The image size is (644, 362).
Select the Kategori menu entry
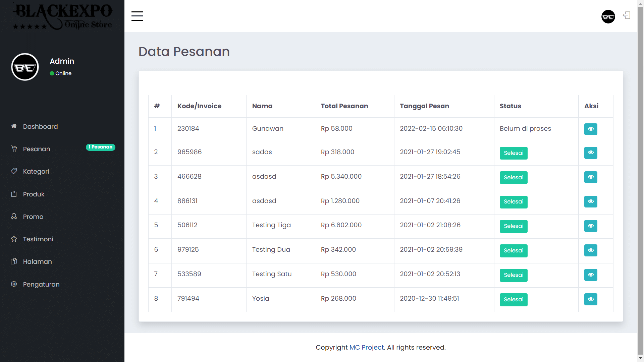36,171
